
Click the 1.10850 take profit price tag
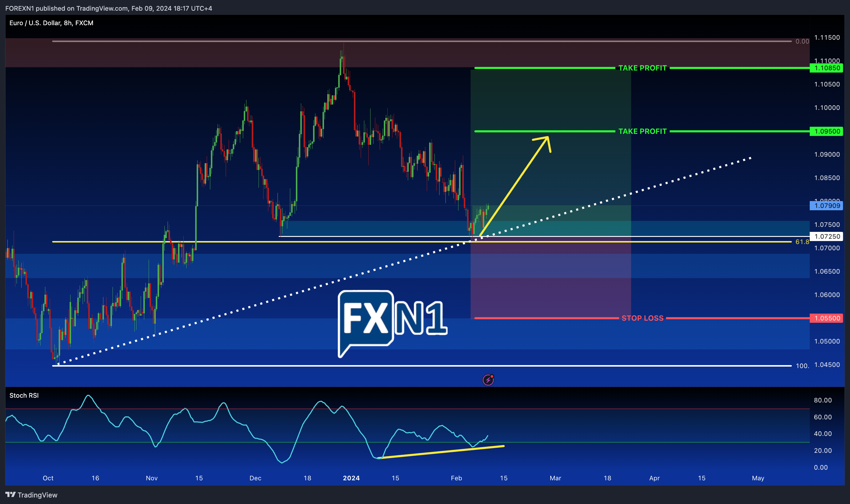[x=826, y=68]
